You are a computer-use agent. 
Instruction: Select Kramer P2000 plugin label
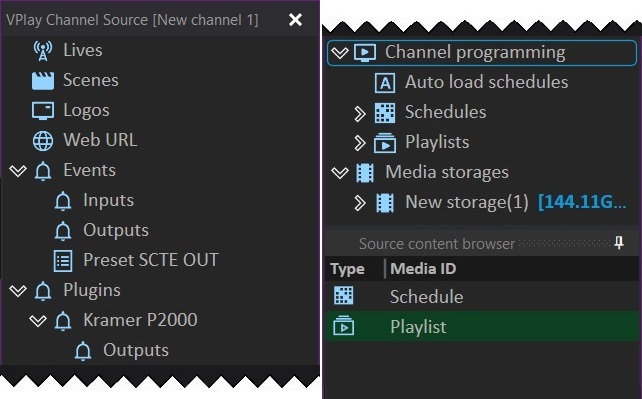pos(140,320)
